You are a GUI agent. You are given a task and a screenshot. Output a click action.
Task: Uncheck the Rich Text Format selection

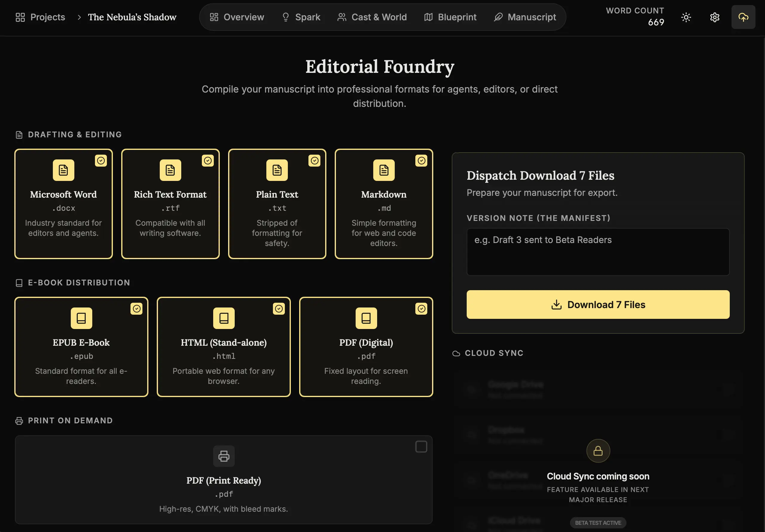(x=208, y=161)
